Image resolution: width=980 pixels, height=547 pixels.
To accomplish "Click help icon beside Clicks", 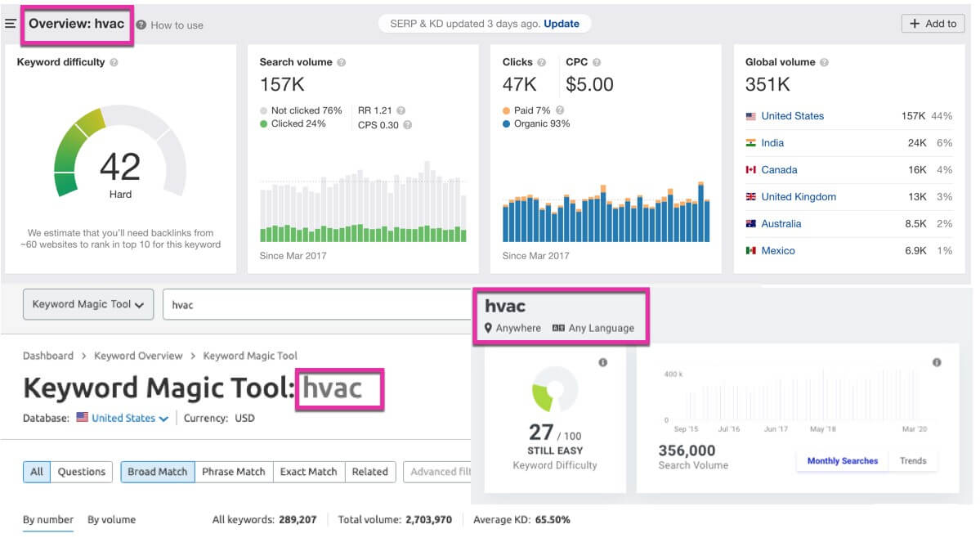I will pyautogui.click(x=541, y=62).
